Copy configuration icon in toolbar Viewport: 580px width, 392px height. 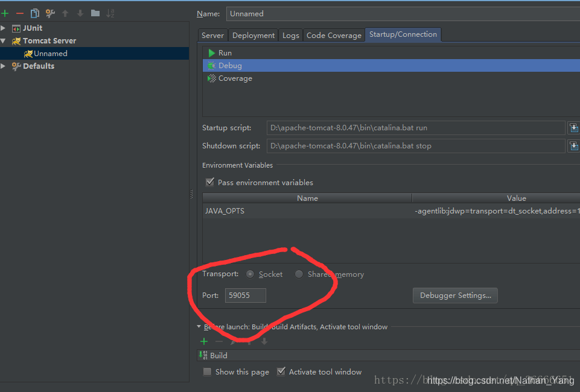coord(35,14)
